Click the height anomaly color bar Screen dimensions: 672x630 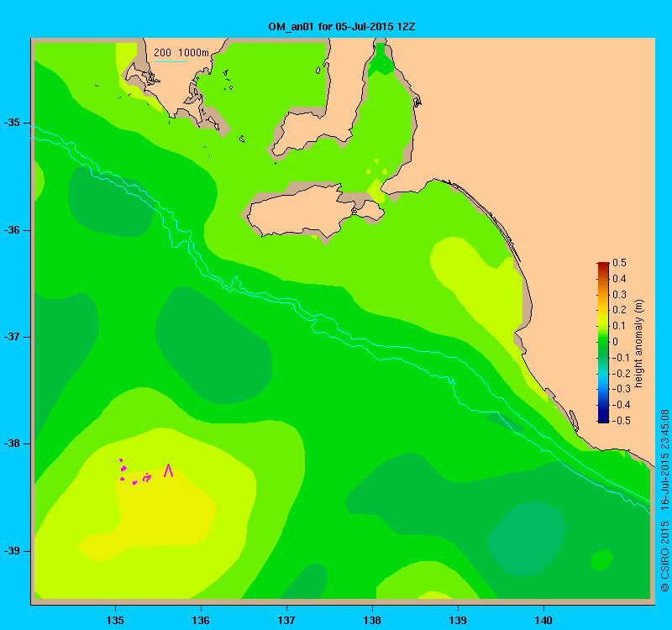603,343
